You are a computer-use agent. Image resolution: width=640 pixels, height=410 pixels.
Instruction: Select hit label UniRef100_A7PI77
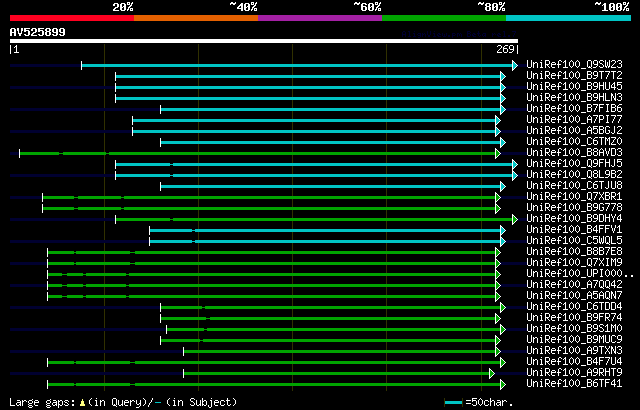(574, 120)
